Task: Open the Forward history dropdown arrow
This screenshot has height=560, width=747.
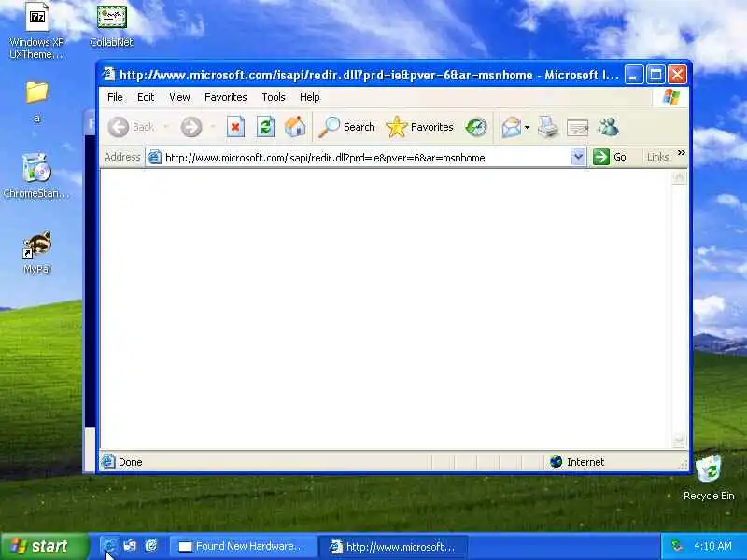Action: point(213,127)
